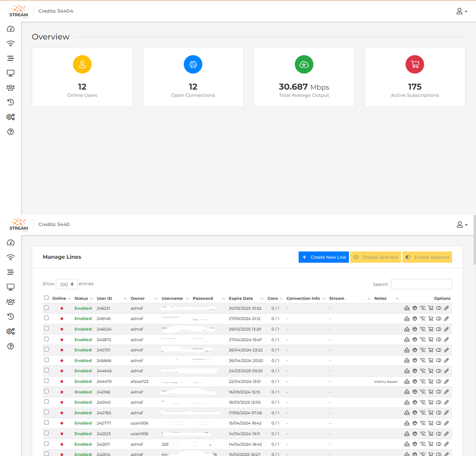Sort table by Status column
This screenshot has width=476, height=456.
(83, 299)
